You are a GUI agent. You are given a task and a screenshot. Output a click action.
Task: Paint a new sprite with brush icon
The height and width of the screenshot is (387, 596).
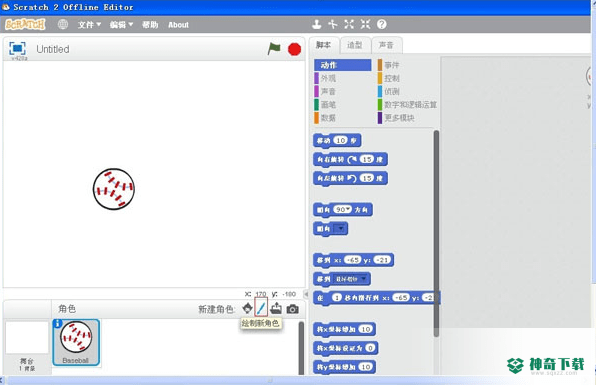pyautogui.click(x=261, y=308)
